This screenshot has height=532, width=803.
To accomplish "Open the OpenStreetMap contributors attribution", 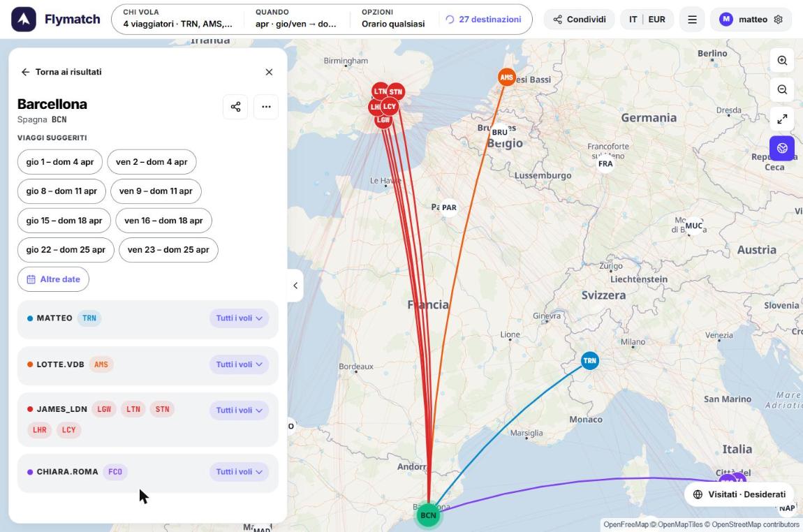I will 756,524.
